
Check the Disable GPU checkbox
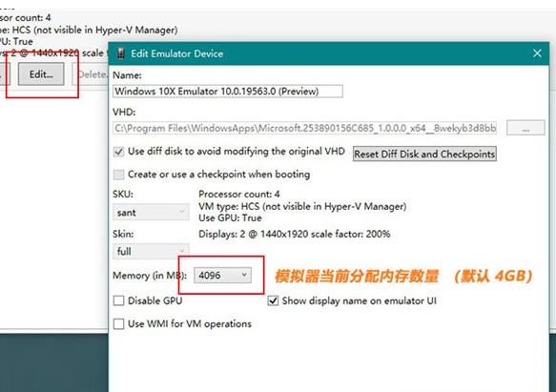tap(119, 300)
